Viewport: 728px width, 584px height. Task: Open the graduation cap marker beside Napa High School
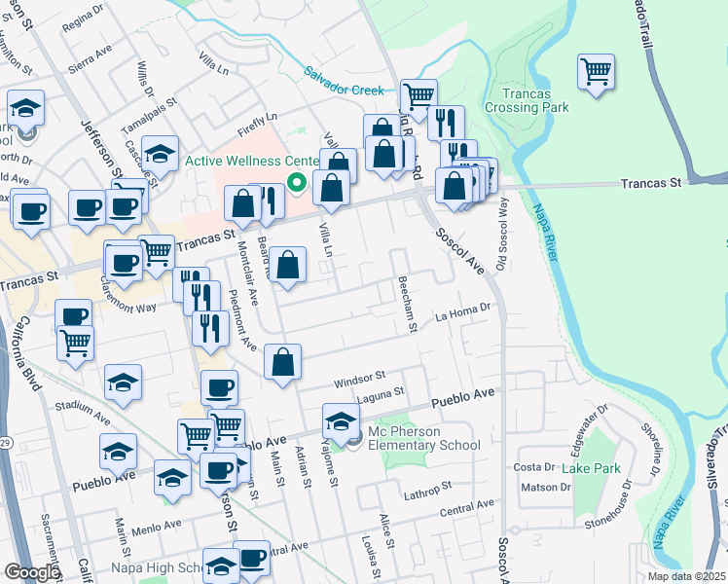pos(221,566)
